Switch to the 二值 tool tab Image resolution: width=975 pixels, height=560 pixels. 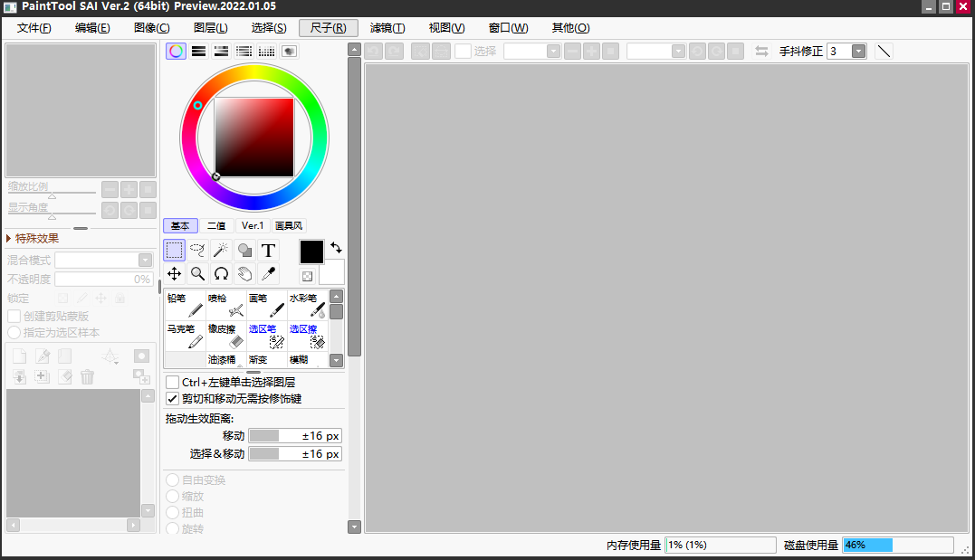tap(216, 226)
